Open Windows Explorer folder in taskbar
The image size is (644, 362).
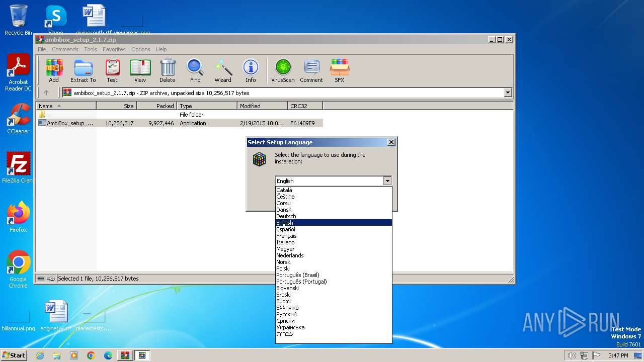(57, 355)
